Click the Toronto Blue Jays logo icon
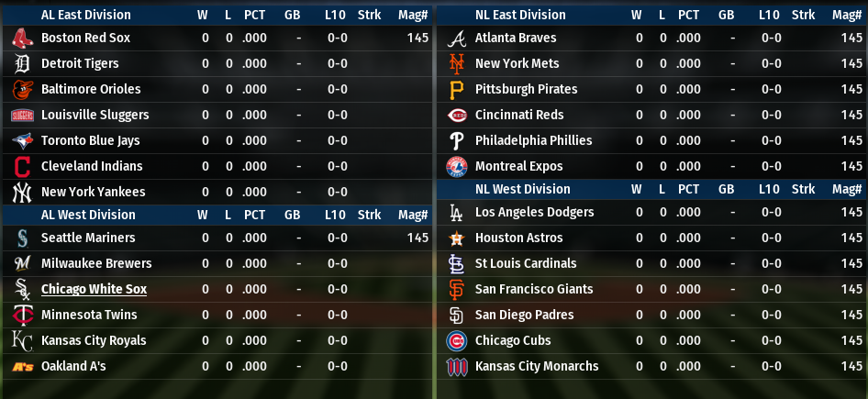The width and height of the screenshot is (868, 399). tap(22, 141)
